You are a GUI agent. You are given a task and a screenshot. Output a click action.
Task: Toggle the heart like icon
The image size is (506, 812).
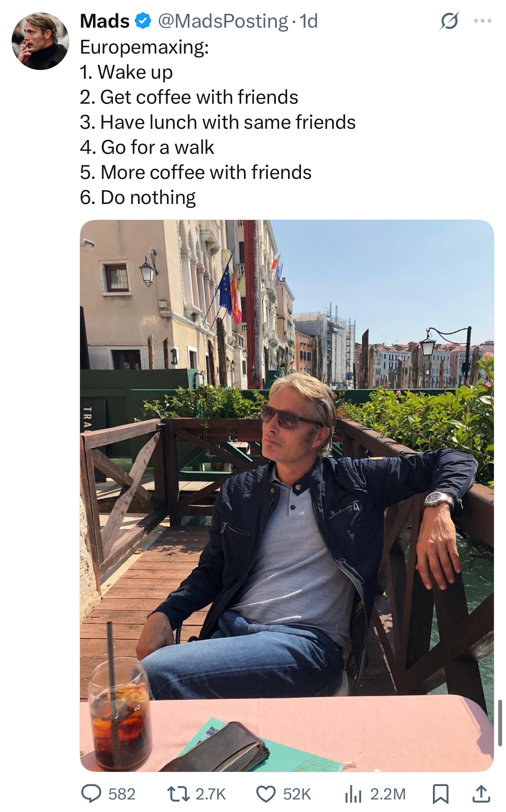point(266,794)
